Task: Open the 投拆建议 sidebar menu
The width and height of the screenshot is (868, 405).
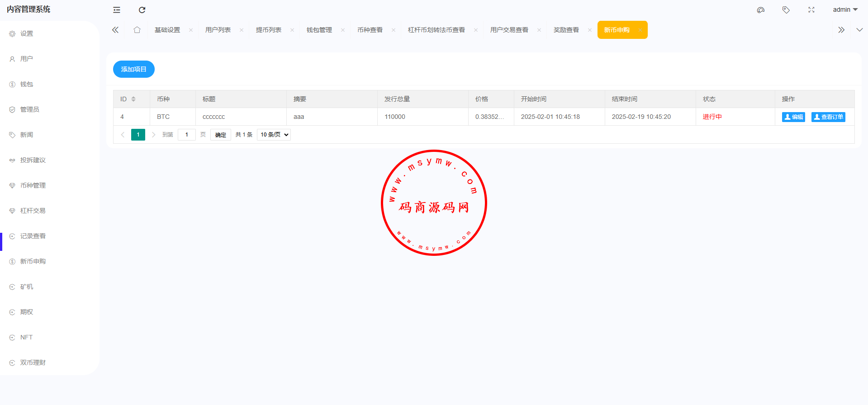Action: click(50, 160)
